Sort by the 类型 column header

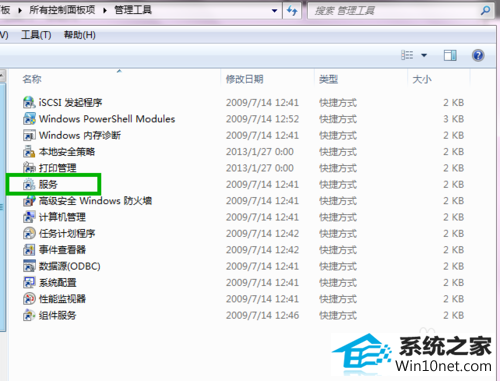pyautogui.click(x=328, y=79)
